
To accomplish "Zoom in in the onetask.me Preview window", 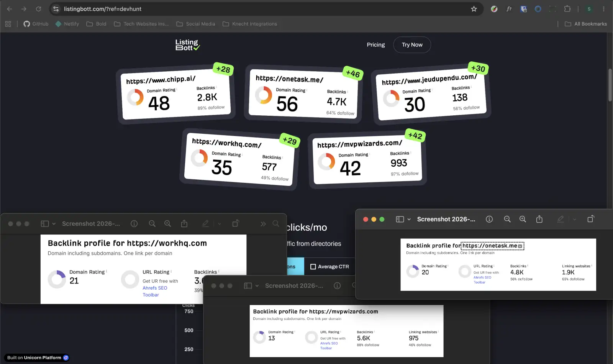I will click(523, 219).
